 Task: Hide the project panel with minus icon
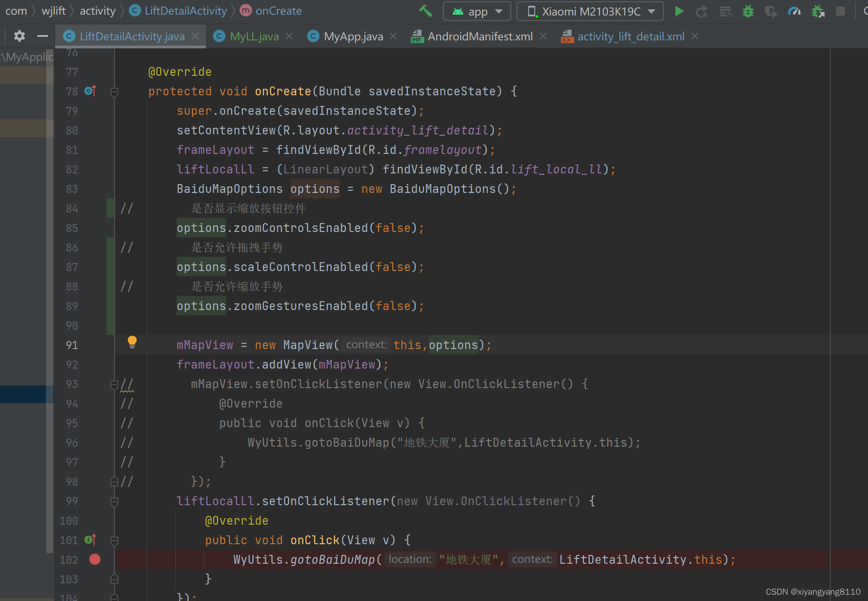pos(43,36)
